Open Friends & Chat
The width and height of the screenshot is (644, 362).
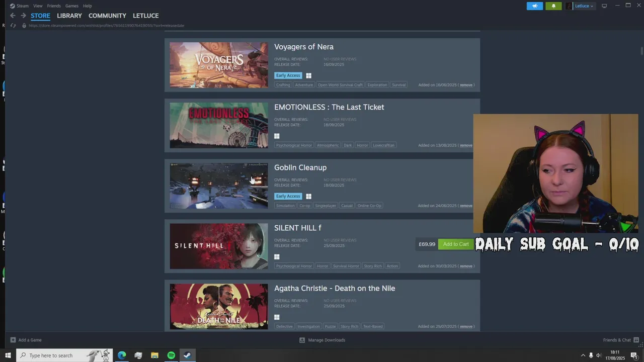(x=621, y=340)
